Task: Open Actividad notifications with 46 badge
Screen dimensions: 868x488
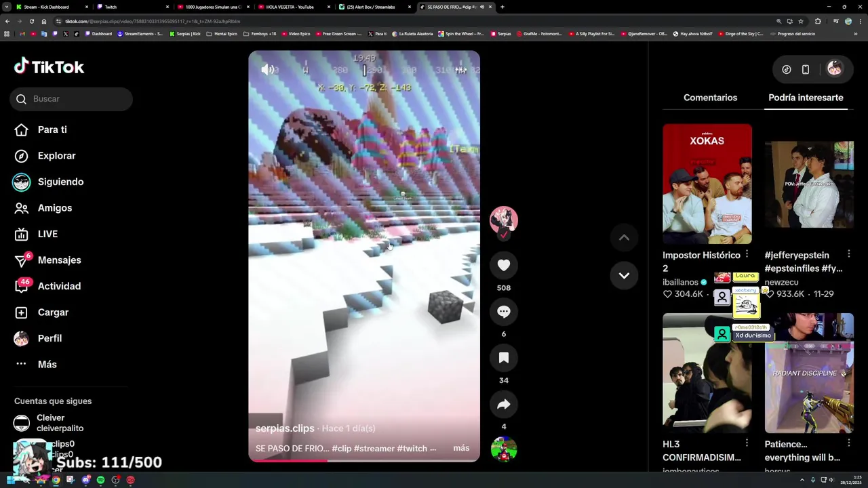Action: point(47,286)
